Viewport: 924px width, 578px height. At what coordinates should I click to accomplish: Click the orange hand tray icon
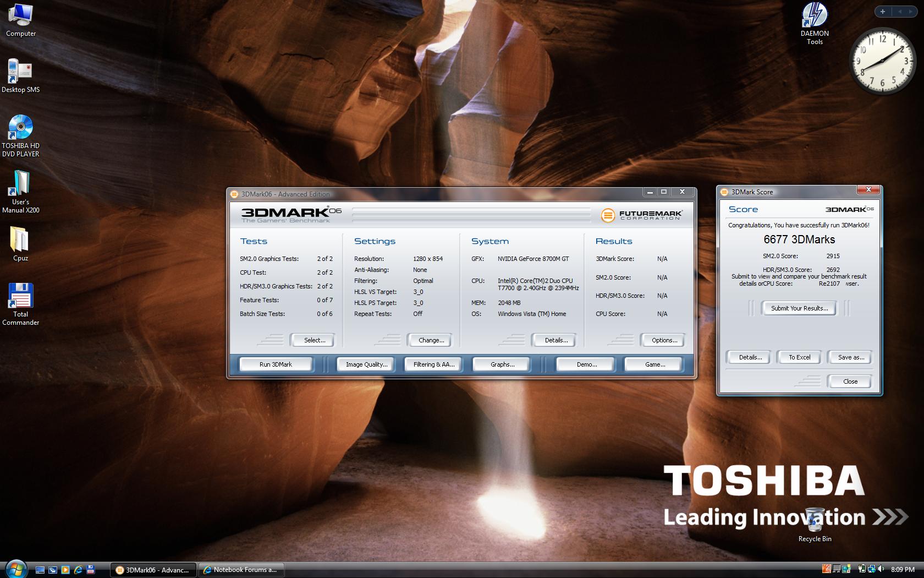(x=826, y=569)
